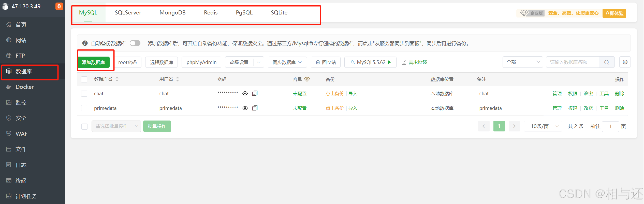Open 文件 file manager
644x204 pixels.
tap(21, 149)
